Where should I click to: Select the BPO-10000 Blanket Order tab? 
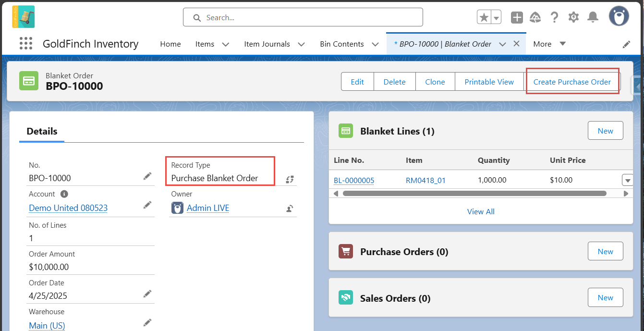442,44
